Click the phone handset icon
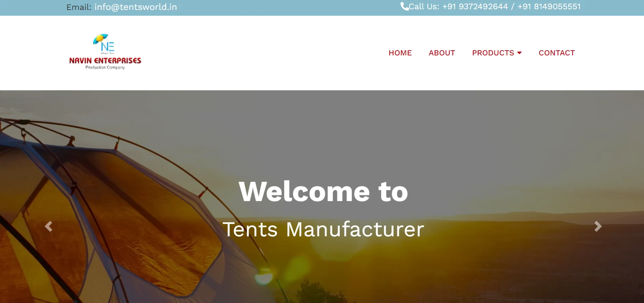 click(404, 6)
